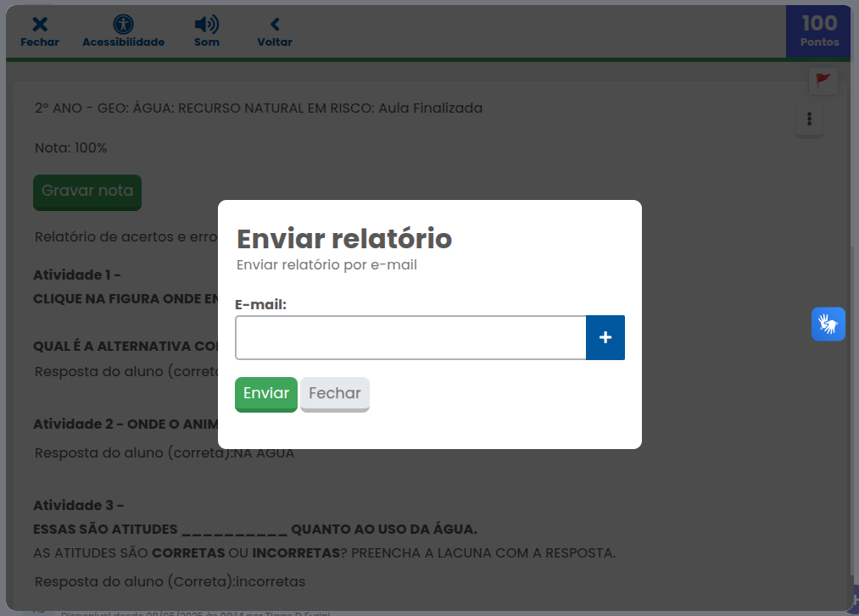Click the 100 Pontos score badge

click(x=818, y=31)
